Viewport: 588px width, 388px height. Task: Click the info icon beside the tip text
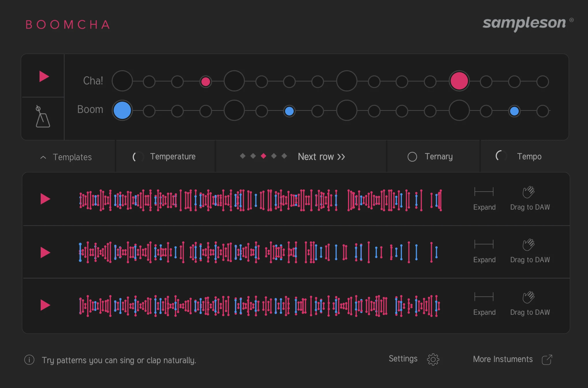[x=29, y=360]
